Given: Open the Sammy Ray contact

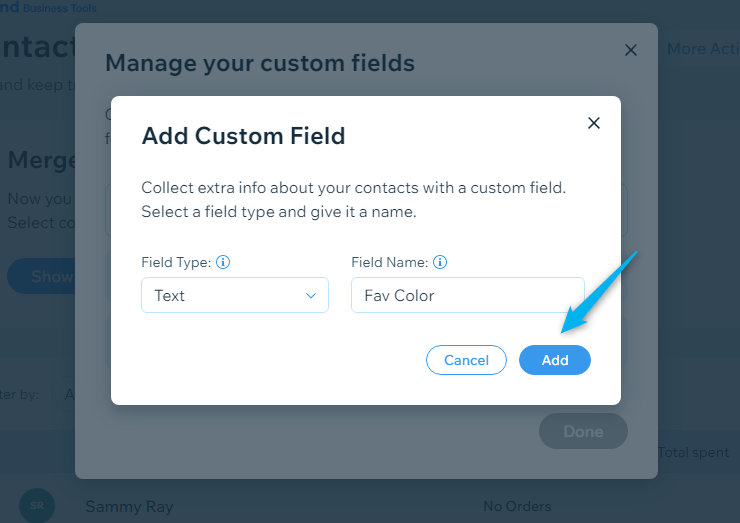Looking at the screenshot, I should tap(129, 506).
